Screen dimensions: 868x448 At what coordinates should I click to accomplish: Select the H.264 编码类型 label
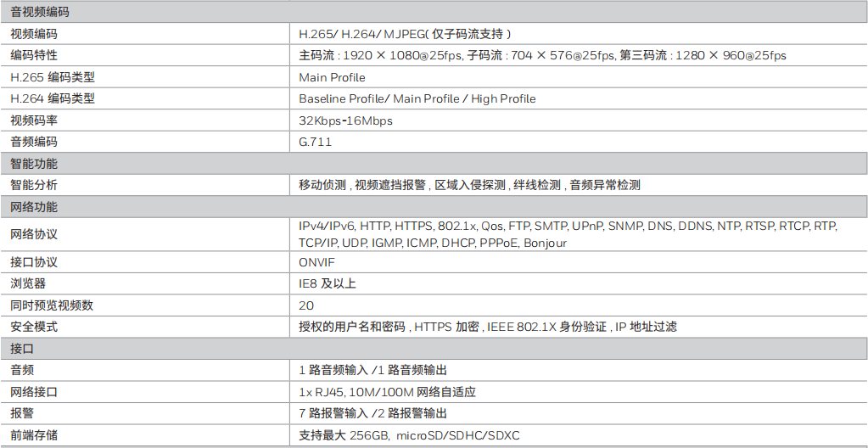coord(53,98)
